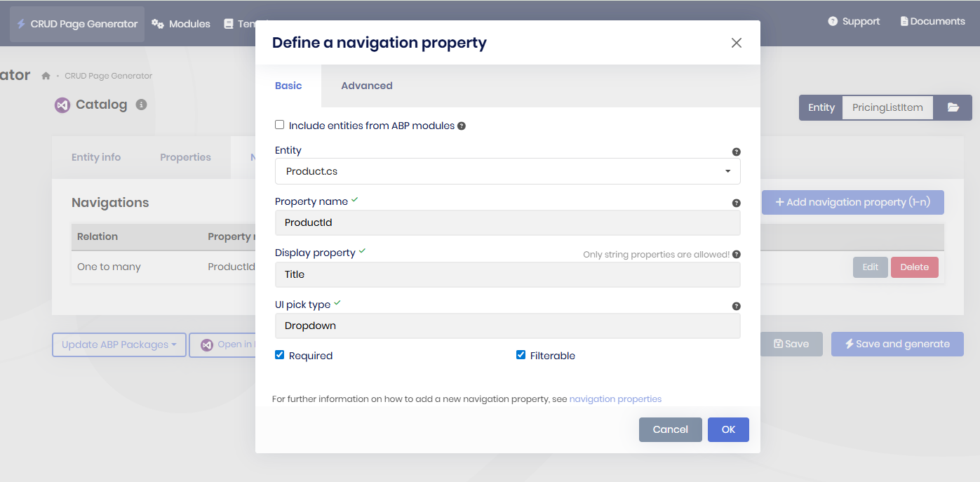Click info icon next to ABP modules checkbox

tap(462, 126)
